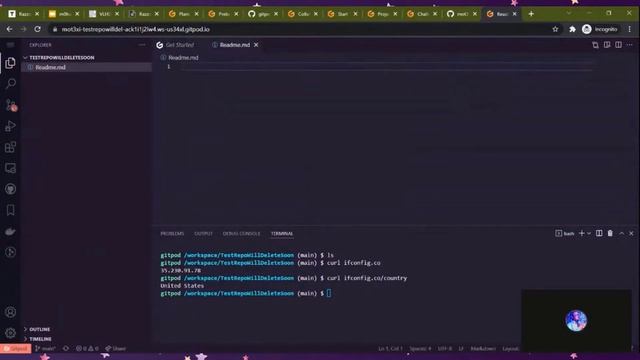Open the hamburger application menu
This screenshot has height=360, width=640.
(11, 45)
